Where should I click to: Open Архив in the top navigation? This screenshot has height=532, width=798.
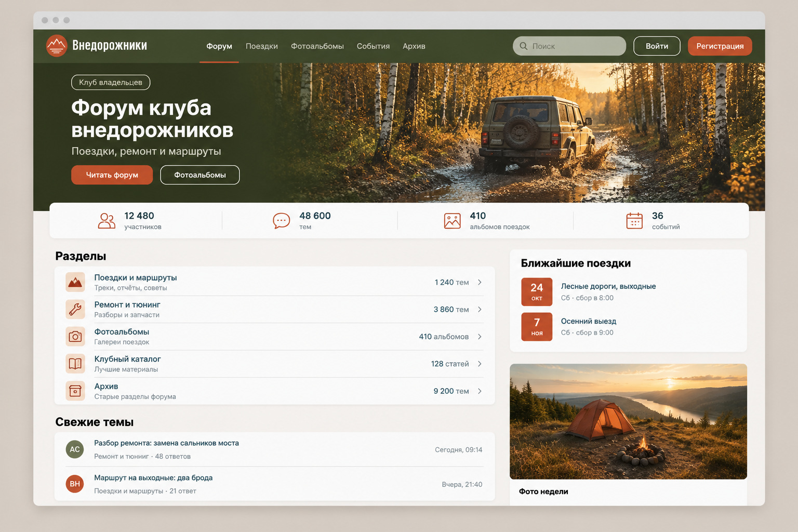point(414,46)
